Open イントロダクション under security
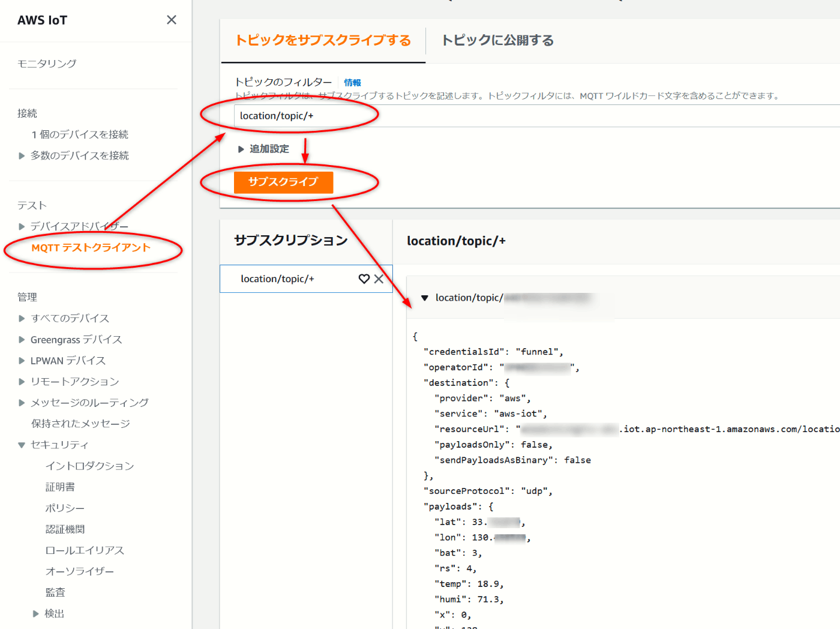Screen dimensions: 840x629 (89, 466)
